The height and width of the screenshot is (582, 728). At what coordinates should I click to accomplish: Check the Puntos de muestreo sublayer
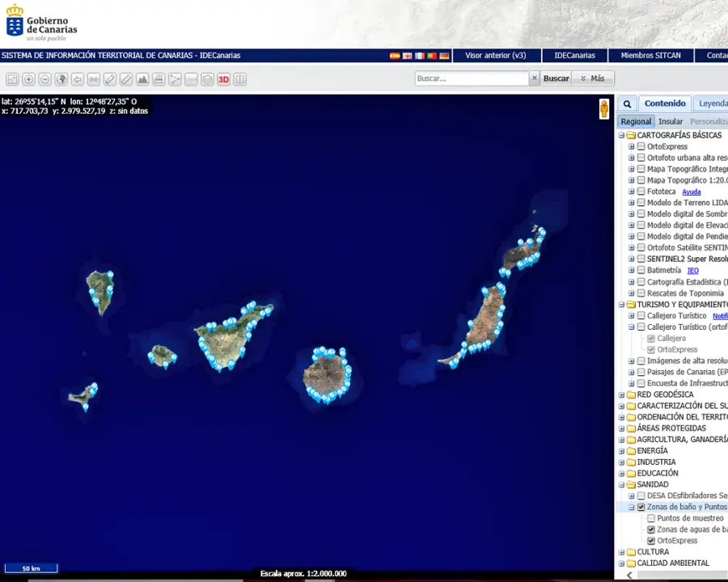(651, 518)
